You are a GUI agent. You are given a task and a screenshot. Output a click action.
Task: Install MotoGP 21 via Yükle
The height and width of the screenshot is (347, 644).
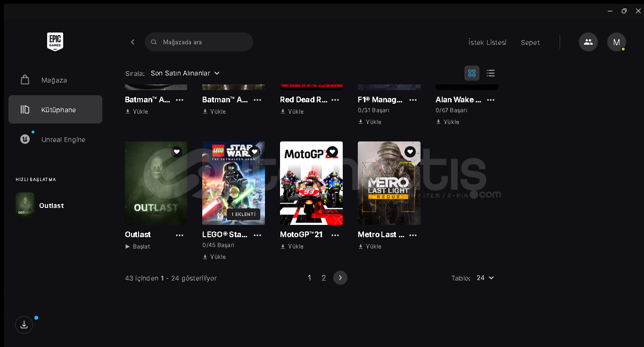[292, 247]
